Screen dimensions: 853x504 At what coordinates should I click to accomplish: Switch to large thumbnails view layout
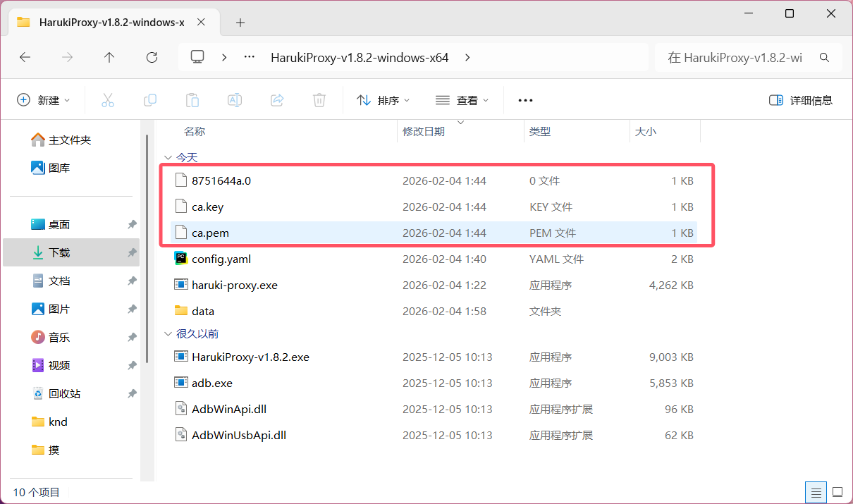click(x=837, y=491)
